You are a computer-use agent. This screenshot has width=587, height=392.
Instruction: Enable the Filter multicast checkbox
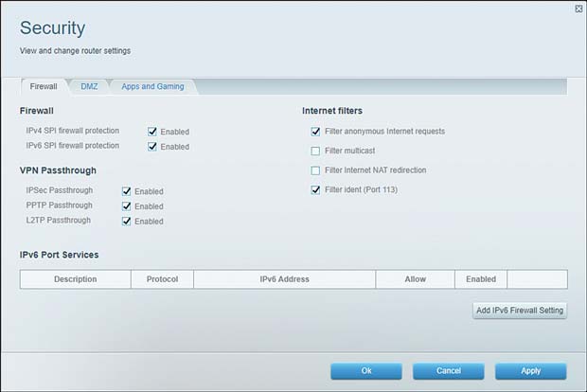(x=315, y=151)
